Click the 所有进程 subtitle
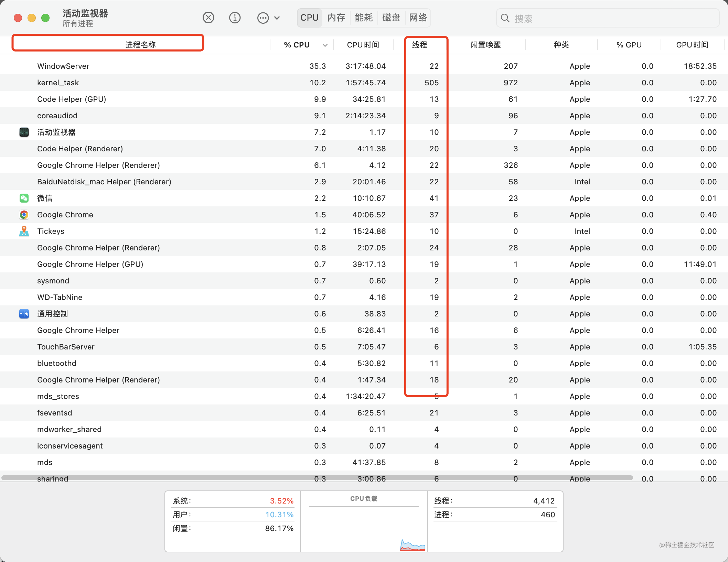Image resolution: width=728 pixels, height=562 pixels. [78, 23]
